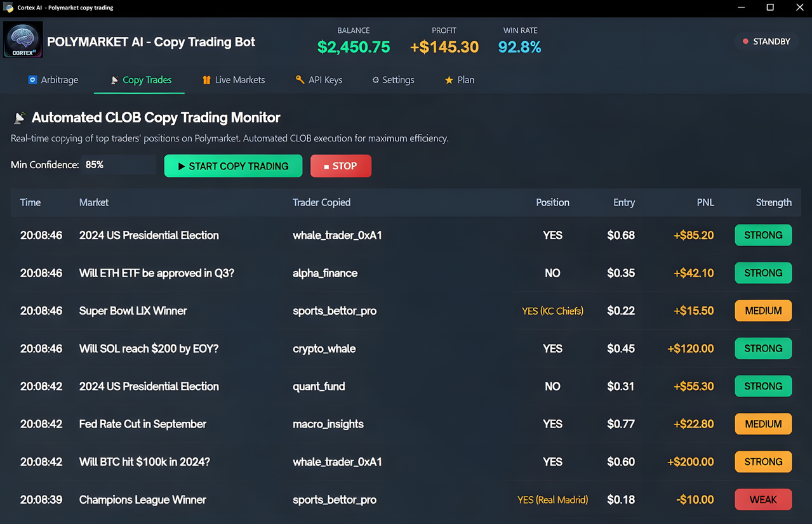Viewport: 812px width, 524px height.
Task: Click the title bar app icon
Action: tap(8, 8)
